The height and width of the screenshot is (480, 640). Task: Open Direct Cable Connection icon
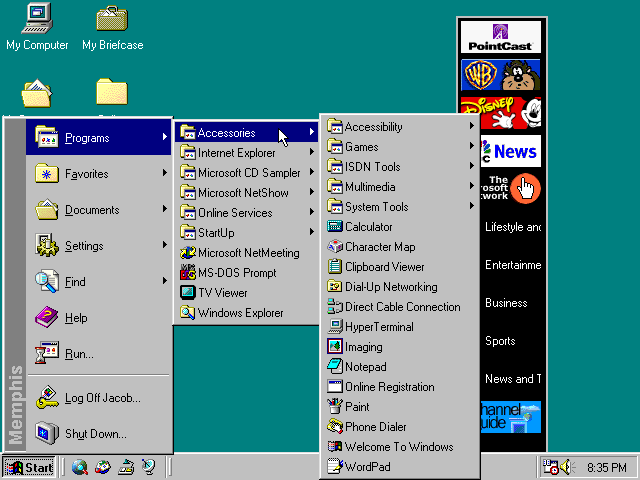point(335,307)
